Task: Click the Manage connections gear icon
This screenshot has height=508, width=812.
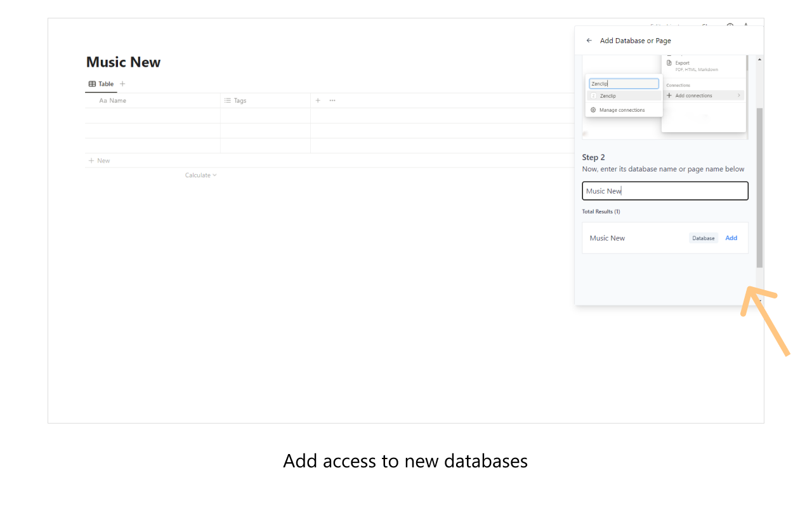Action: 593,110
